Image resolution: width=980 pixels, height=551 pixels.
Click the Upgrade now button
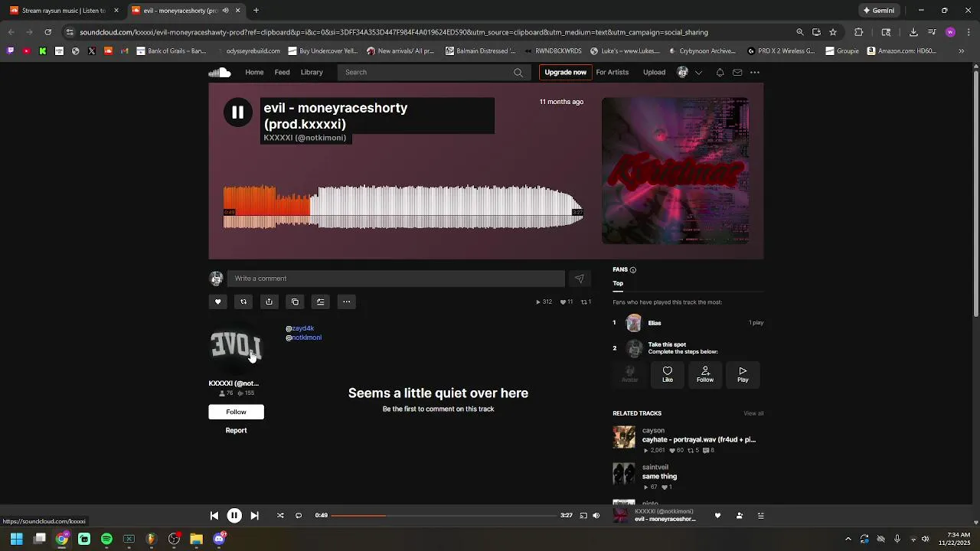click(565, 73)
